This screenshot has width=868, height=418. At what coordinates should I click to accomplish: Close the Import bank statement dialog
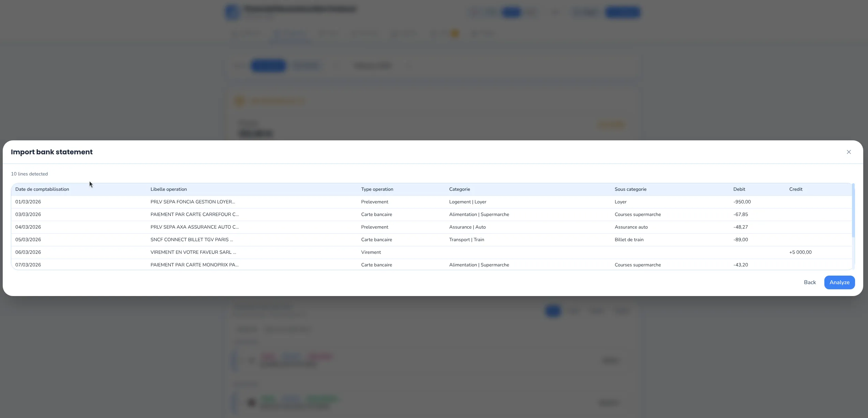click(x=849, y=152)
